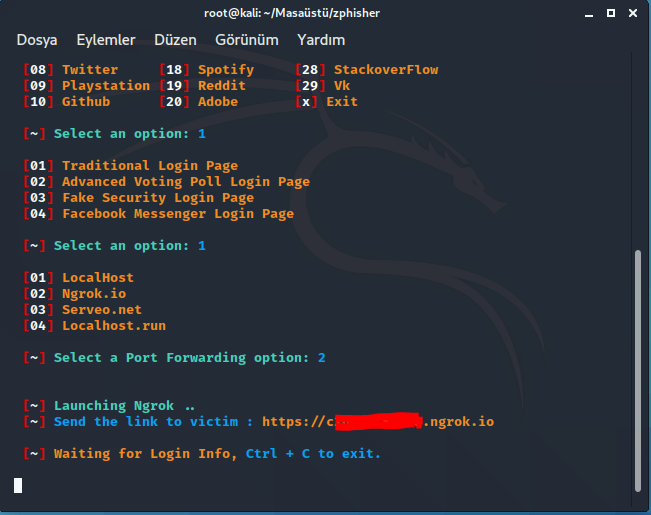This screenshot has width=651, height=515.
Task: Click the '[18]' number label
Action: tap(174, 69)
